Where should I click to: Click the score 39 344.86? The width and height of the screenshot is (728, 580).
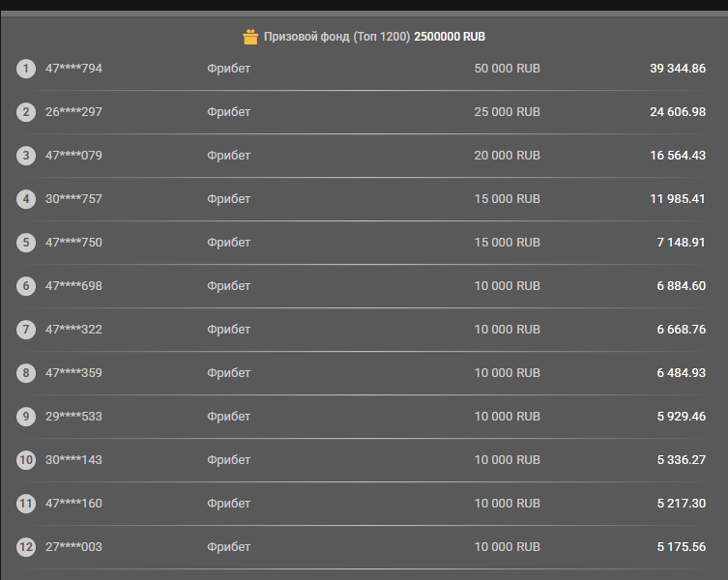click(x=677, y=69)
